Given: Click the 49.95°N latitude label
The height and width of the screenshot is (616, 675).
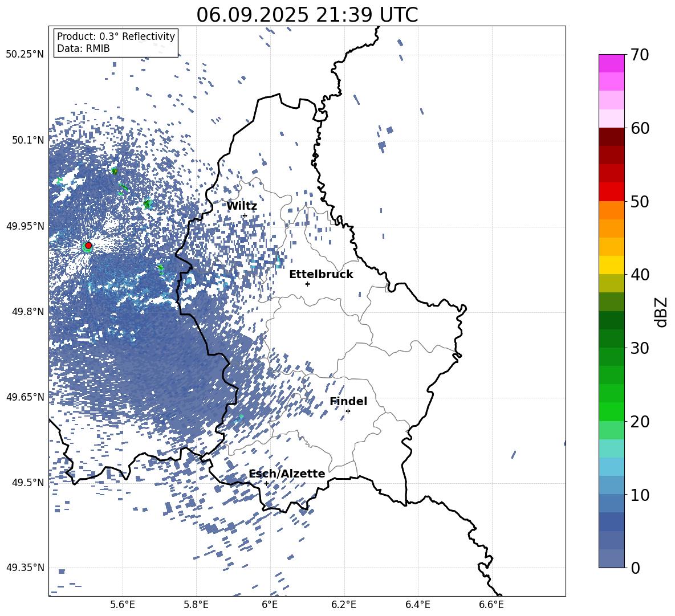Looking at the screenshot, I should (25, 226).
